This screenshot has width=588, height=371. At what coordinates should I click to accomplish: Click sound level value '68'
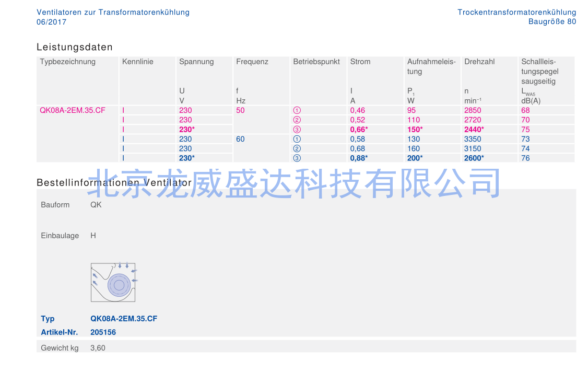525,110
